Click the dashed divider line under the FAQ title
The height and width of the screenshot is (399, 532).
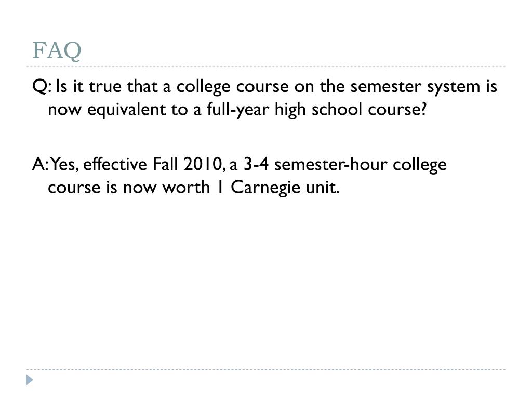(x=266, y=66)
